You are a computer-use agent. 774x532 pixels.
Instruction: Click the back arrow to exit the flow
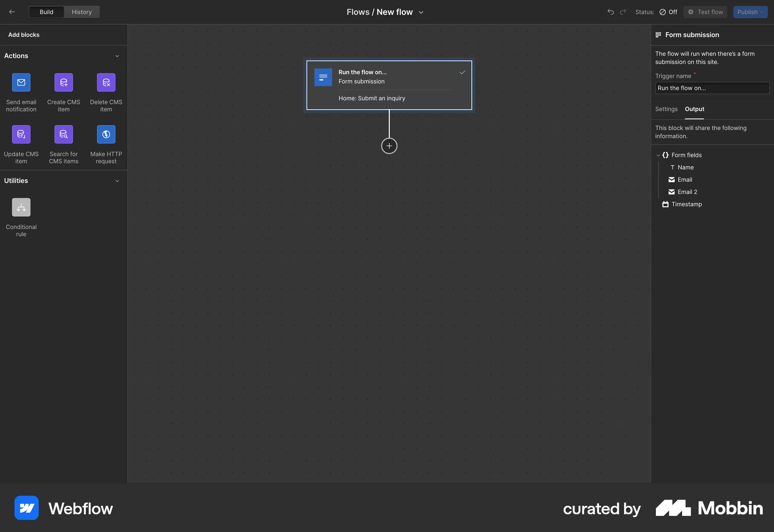tap(12, 12)
